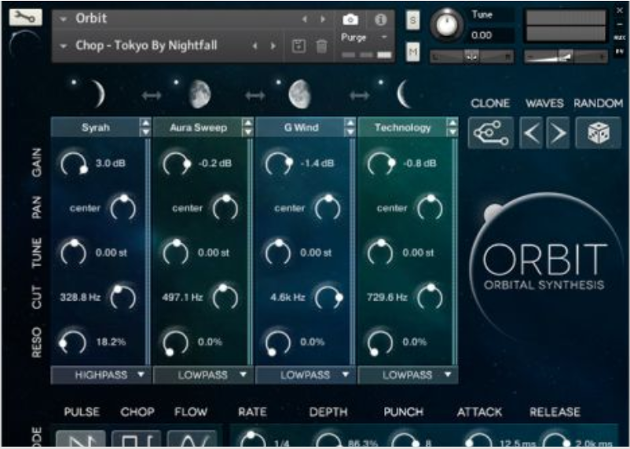
Task: Toggle the dot above first moon
Action: [74, 82]
